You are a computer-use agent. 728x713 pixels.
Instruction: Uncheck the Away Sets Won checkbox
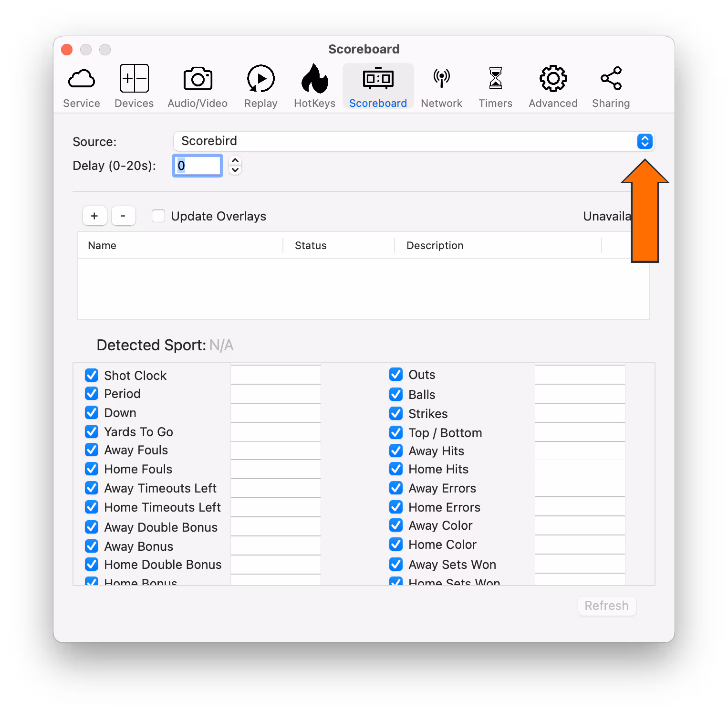[396, 564]
